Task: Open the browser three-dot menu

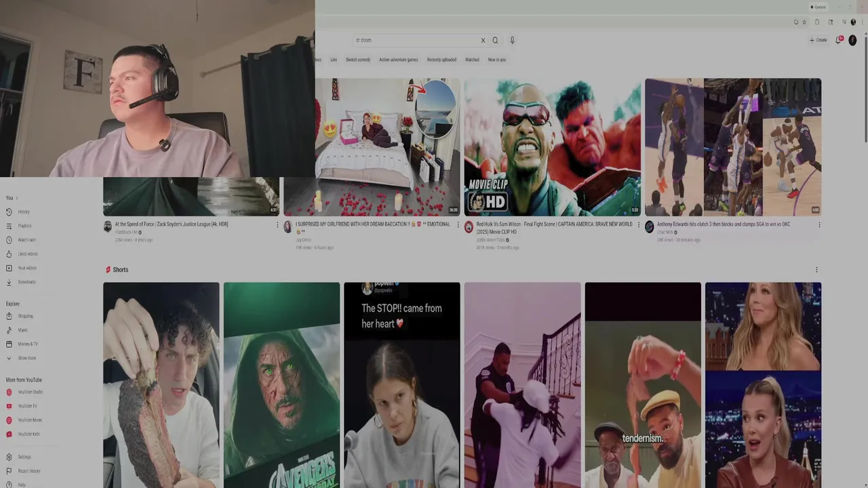Action: pyautogui.click(x=863, y=22)
